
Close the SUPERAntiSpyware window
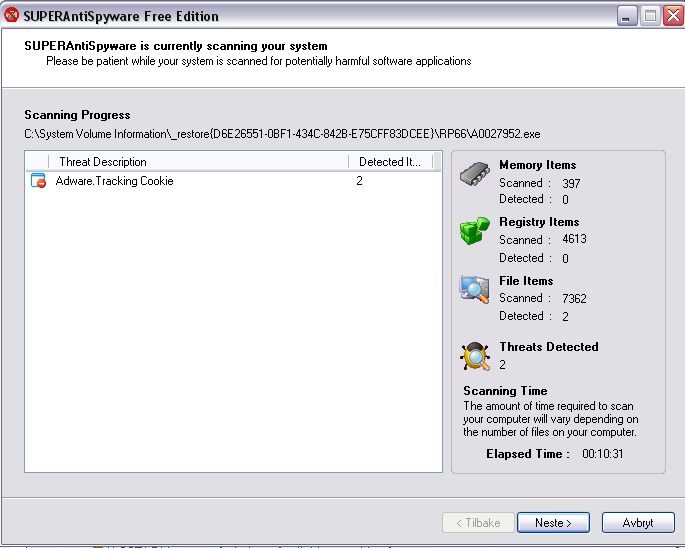673,16
